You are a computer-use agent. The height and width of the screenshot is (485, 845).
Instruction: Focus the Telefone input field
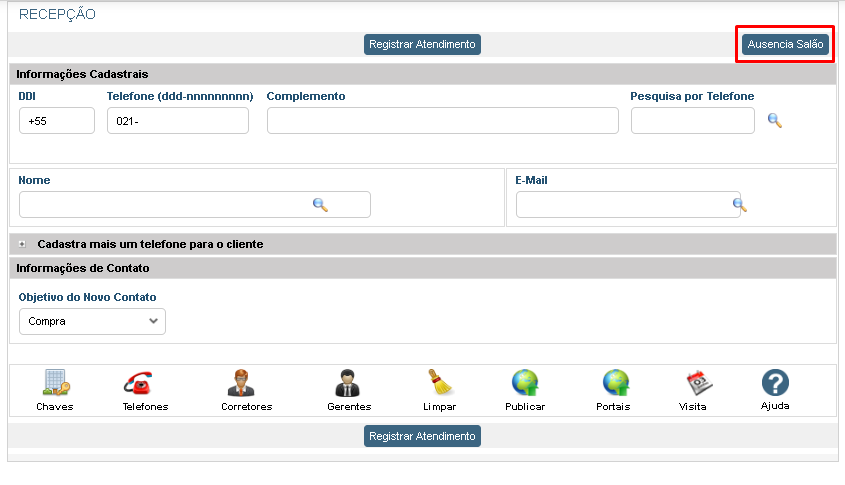pyautogui.click(x=177, y=121)
